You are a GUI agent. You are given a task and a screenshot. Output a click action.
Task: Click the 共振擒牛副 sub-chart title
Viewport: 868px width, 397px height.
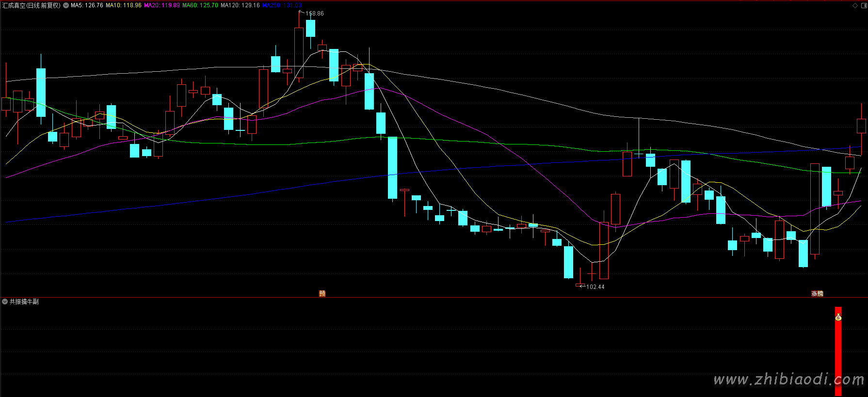point(24,302)
